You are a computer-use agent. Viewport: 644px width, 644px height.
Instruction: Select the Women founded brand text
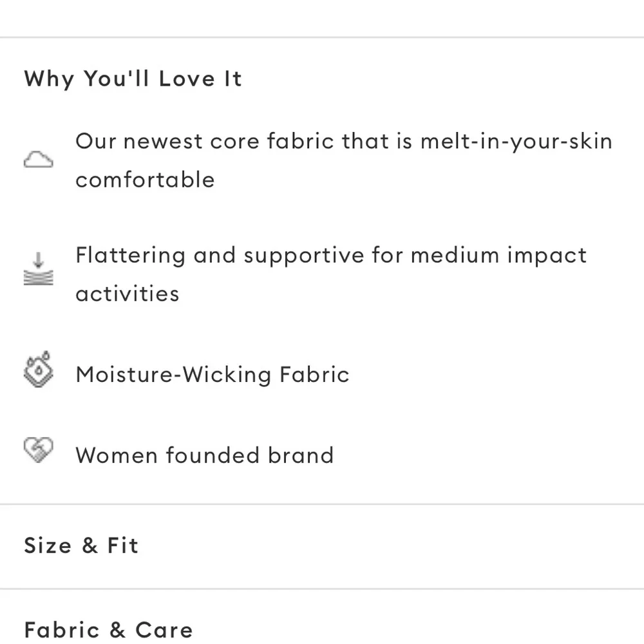coord(205,455)
